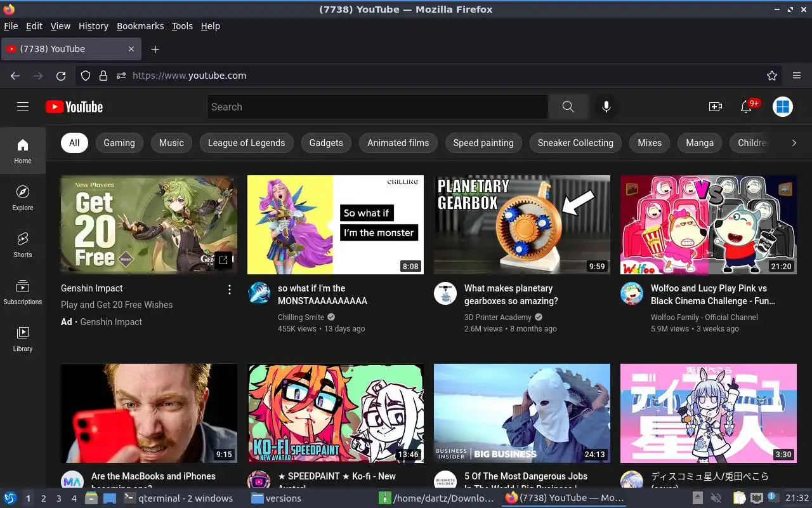Select the Mixes filter chip
The width and height of the screenshot is (812, 508).
650,143
